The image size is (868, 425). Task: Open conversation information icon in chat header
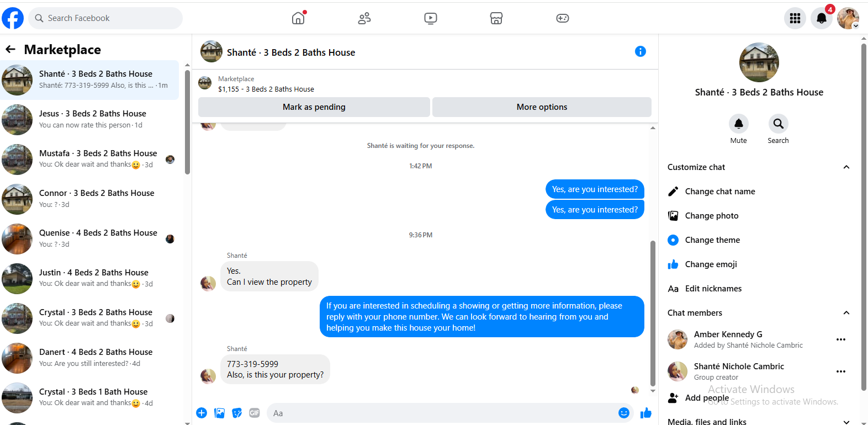(641, 51)
